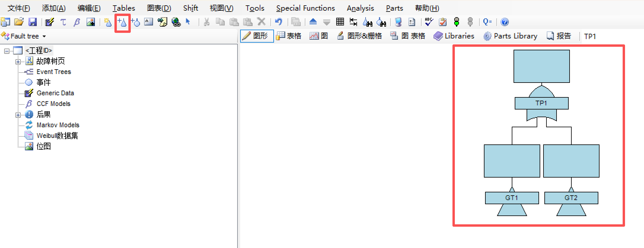Switch to the 图 chart view tab
The height and width of the screenshot is (248, 644).
coord(319,36)
